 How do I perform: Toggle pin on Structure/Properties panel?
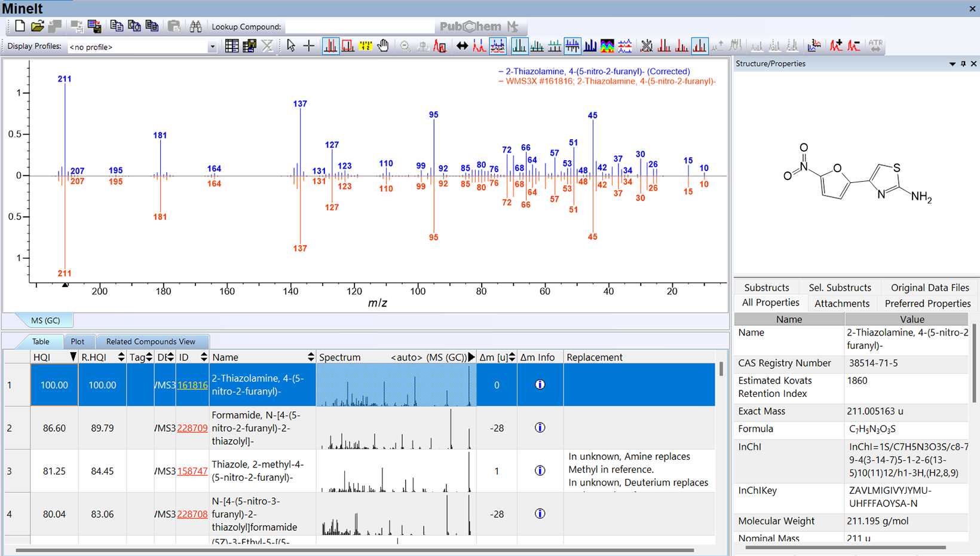[963, 63]
